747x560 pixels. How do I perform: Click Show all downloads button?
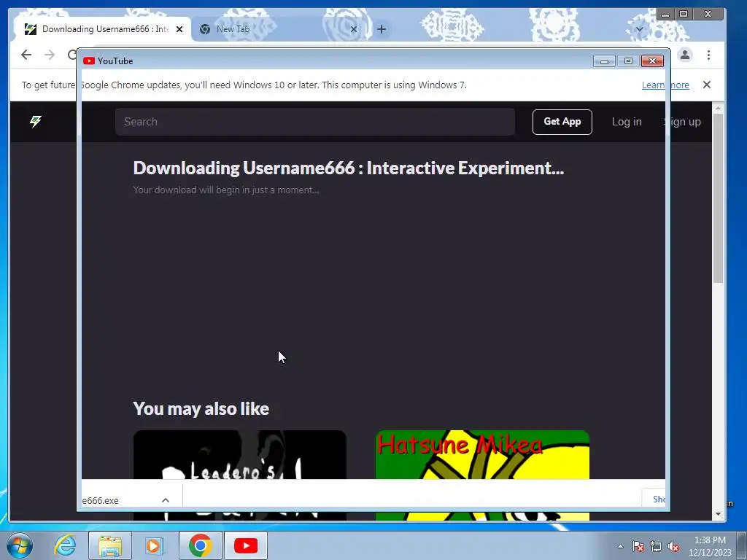(654, 499)
